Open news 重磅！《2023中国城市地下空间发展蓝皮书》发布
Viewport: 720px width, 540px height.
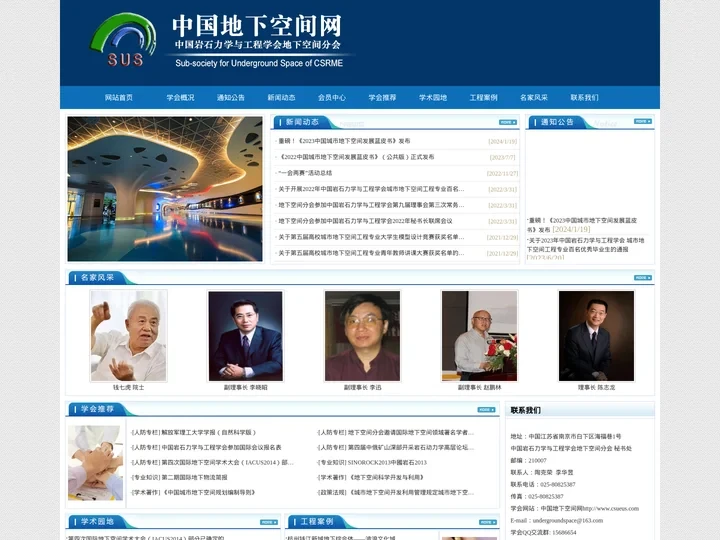[x=344, y=141]
